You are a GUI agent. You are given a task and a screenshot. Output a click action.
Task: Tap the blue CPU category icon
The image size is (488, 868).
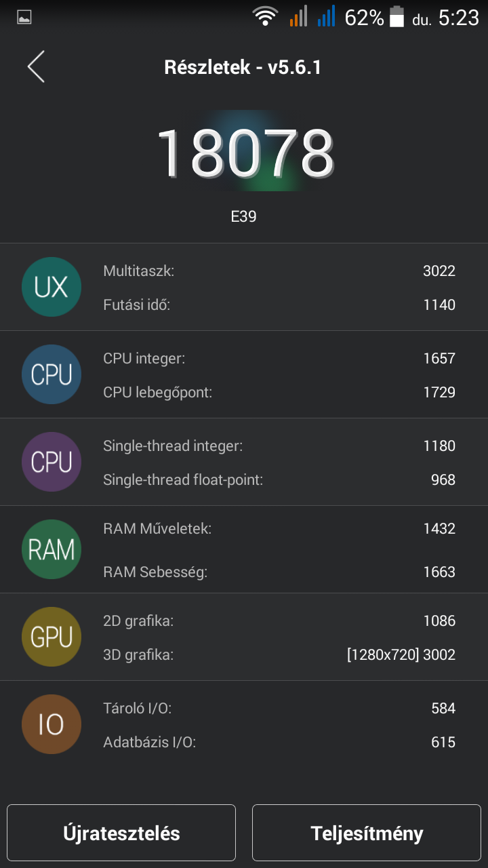(x=52, y=374)
